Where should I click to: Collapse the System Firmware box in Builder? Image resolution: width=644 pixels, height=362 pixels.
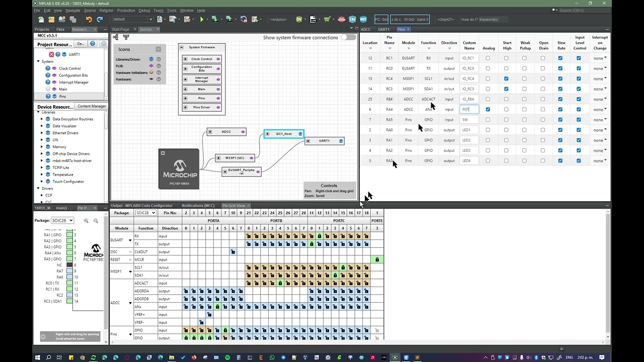(x=182, y=47)
